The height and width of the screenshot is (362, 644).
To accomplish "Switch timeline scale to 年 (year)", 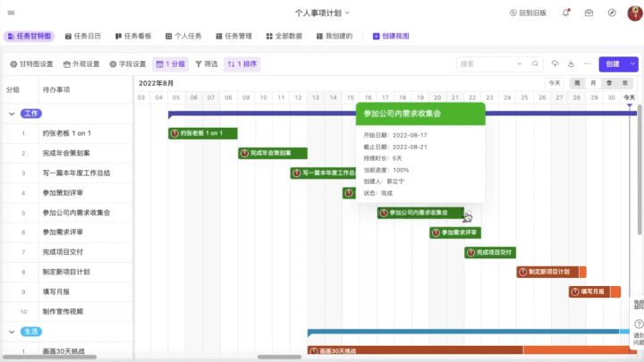I will tap(624, 83).
